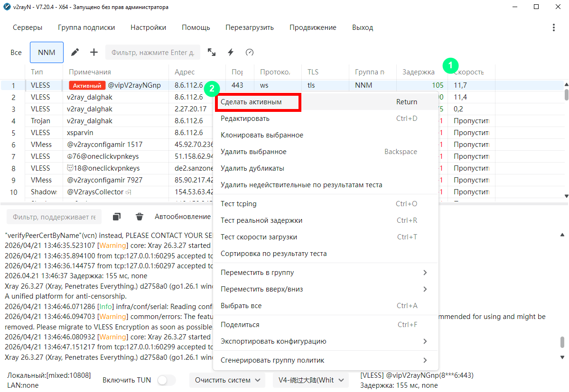Click the pencil edit subscription icon
569x392 pixels.
[x=75, y=53]
